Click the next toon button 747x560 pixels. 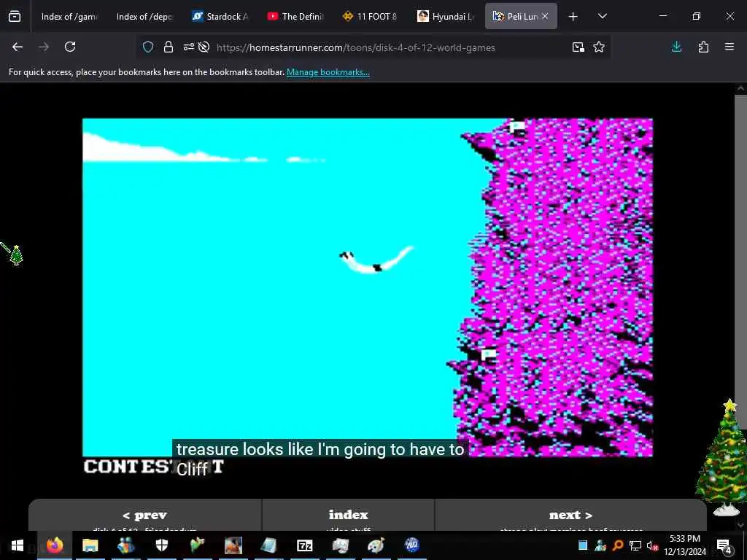(x=570, y=516)
